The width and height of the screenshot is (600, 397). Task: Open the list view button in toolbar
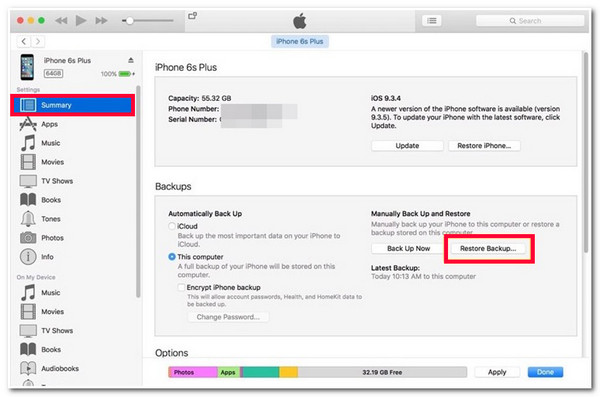432,21
